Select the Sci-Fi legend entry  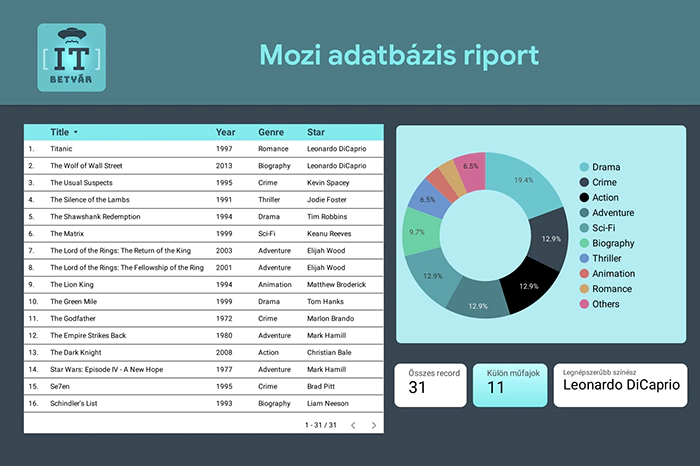point(606,228)
